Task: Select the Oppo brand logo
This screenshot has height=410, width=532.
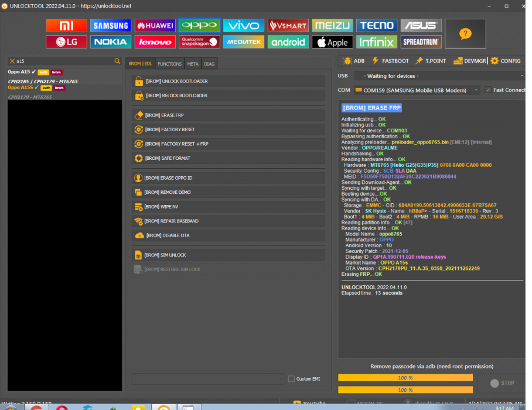Action: [x=199, y=25]
